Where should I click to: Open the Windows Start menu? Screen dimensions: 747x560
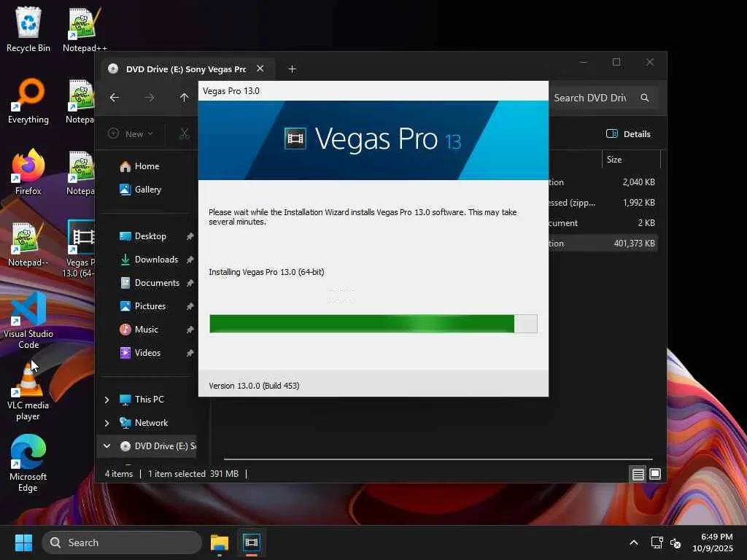[x=23, y=542]
